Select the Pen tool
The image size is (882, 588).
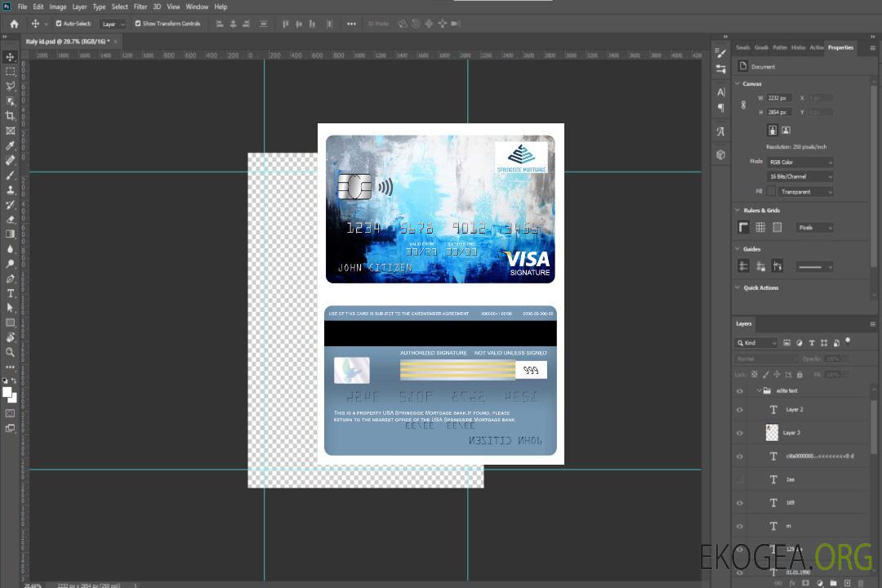10,278
